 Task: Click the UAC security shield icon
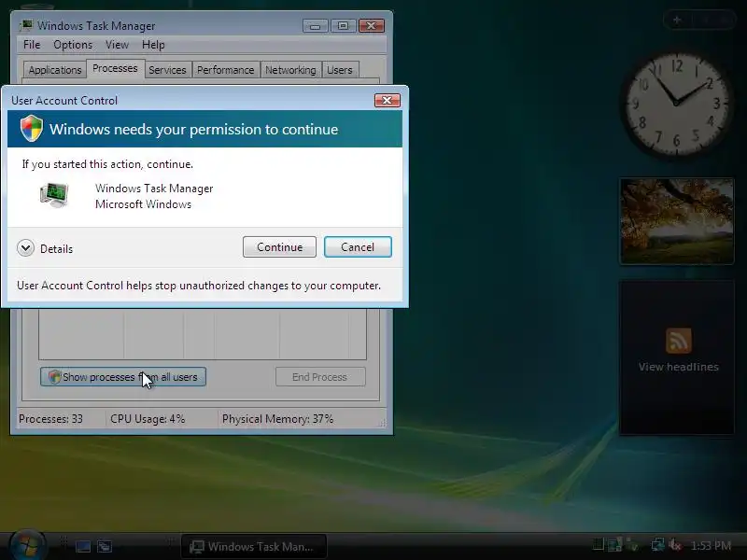tap(32, 129)
